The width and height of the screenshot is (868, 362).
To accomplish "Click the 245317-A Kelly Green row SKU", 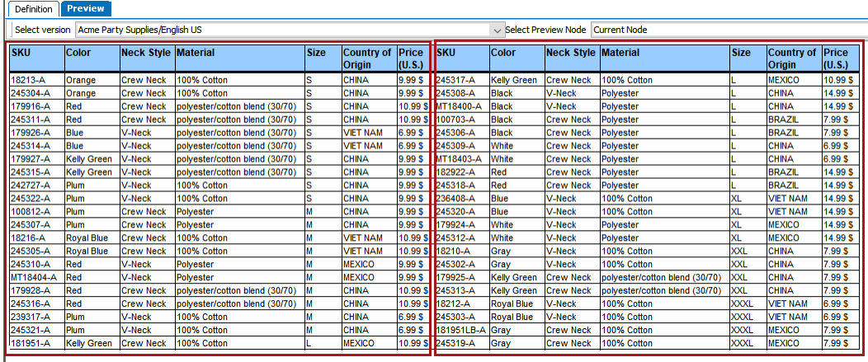I will [x=462, y=80].
